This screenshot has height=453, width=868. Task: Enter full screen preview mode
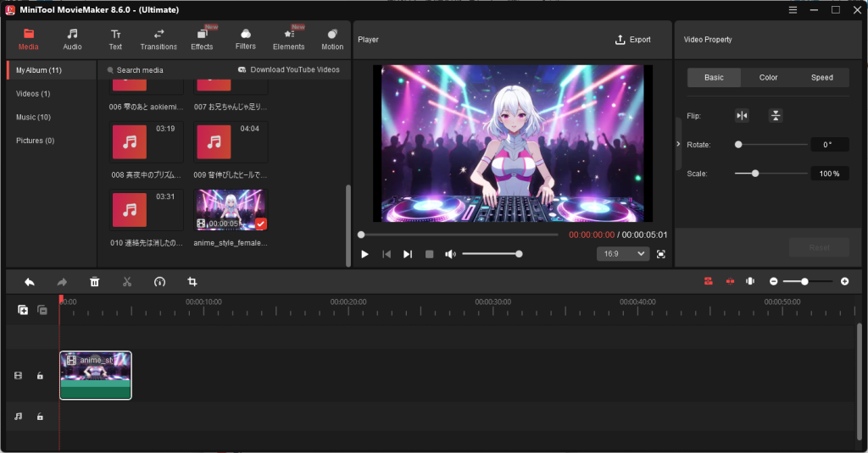coord(660,254)
